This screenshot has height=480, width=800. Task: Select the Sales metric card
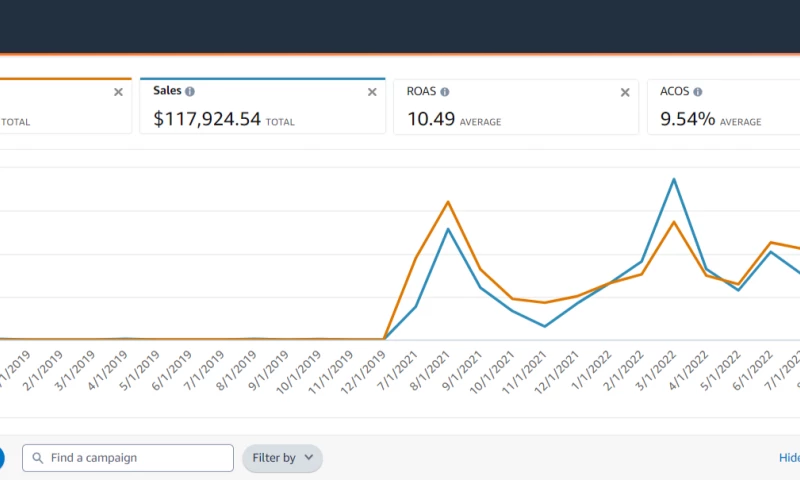pos(262,106)
